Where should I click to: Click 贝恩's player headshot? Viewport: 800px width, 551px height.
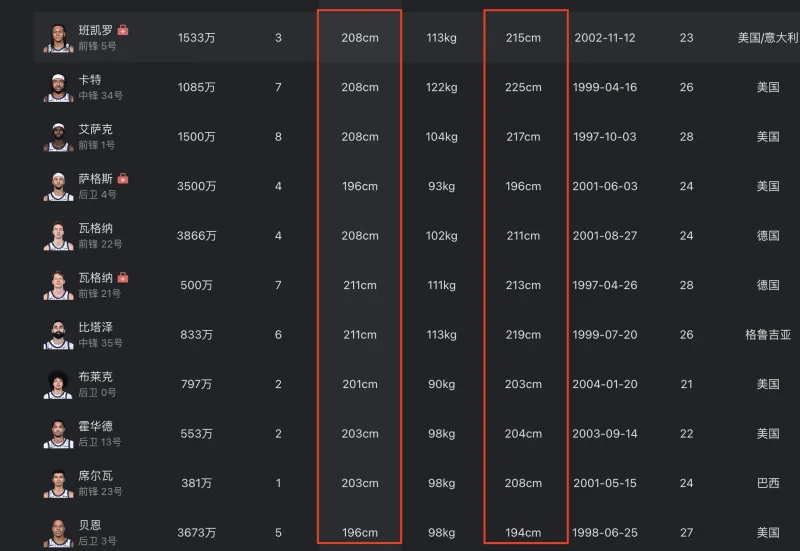[59, 532]
